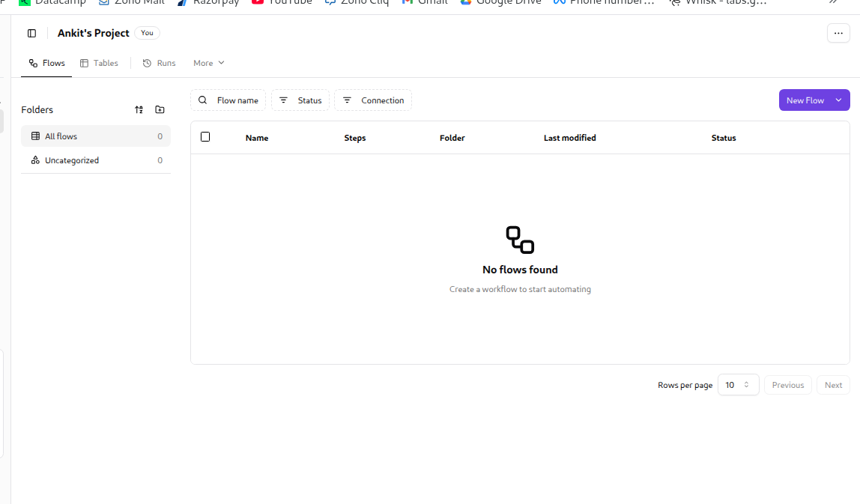860x504 pixels.
Task: Switch to the Tables tab
Action: pyautogui.click(x=99, y=63)
